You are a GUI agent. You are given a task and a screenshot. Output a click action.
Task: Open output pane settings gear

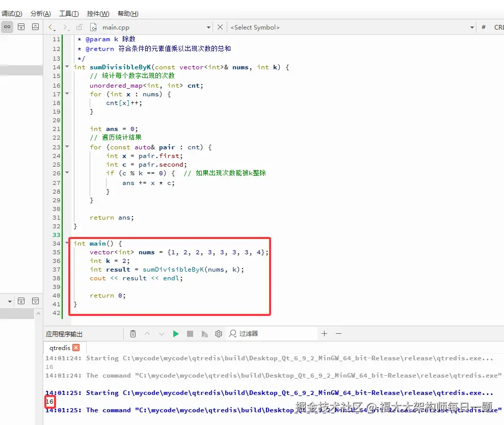pyautogui.click(x=219, y=334)
